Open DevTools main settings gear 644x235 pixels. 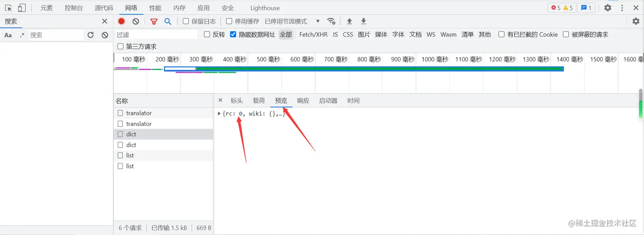click(608, 8)
